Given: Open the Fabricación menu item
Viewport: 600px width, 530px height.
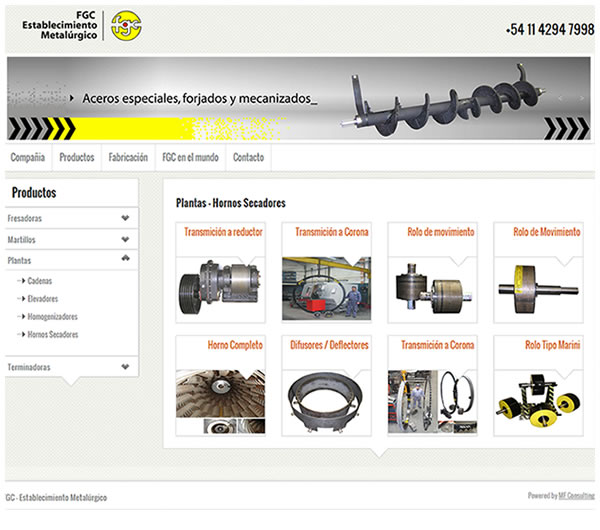Looking at the screenshot, I should click(x=128, y=157).
